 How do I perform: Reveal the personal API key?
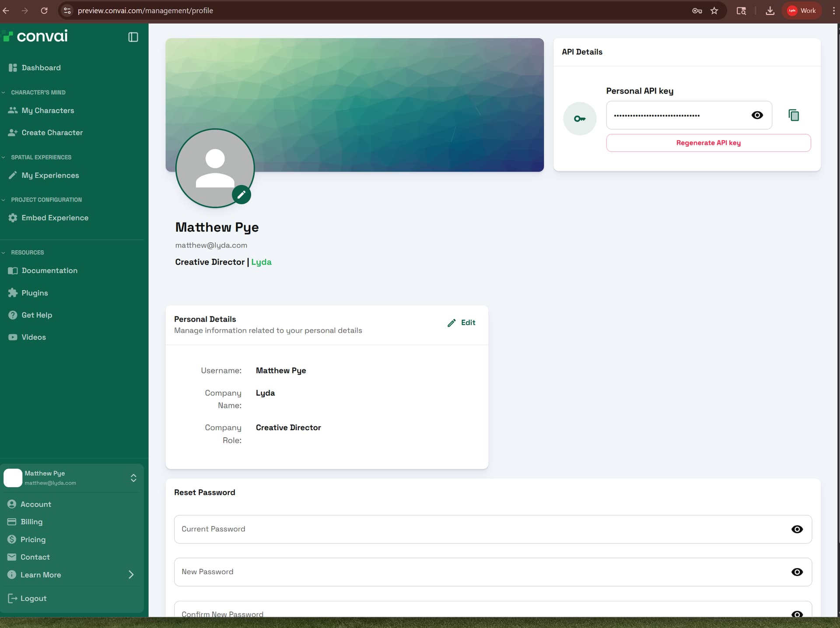click(x=757, y=115)
